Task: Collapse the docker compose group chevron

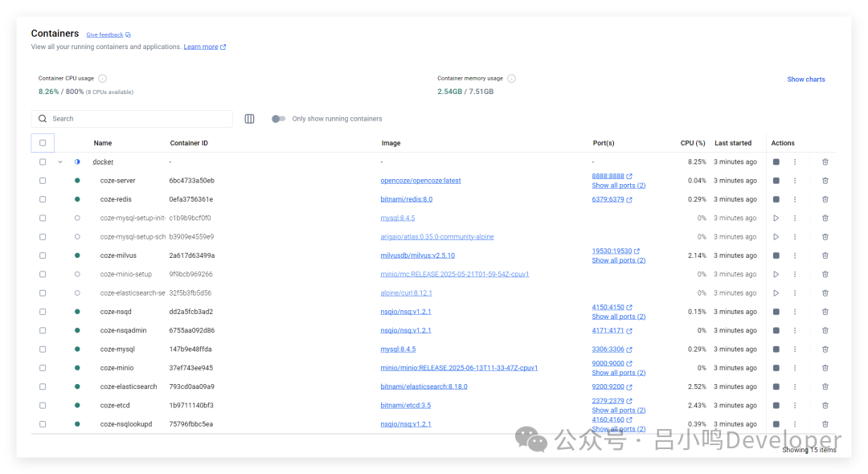Action: 60,162
